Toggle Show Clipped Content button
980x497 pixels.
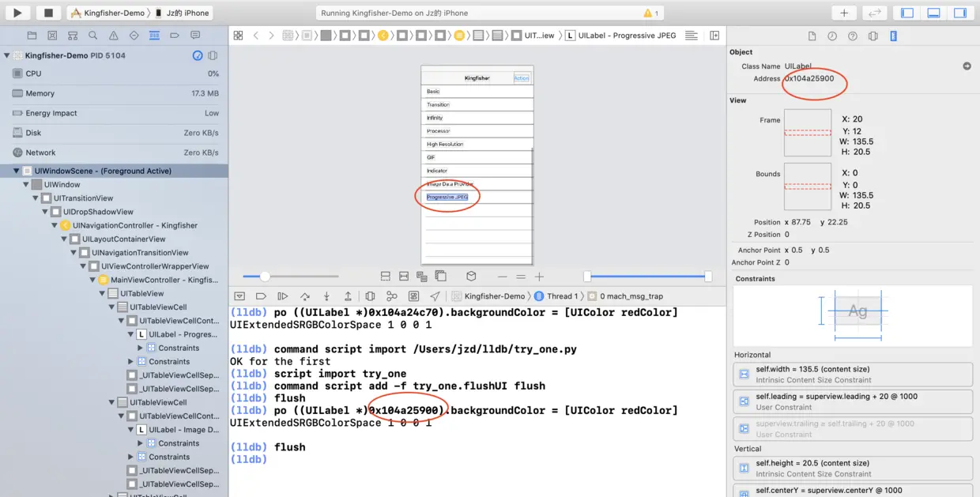[385, 277]
